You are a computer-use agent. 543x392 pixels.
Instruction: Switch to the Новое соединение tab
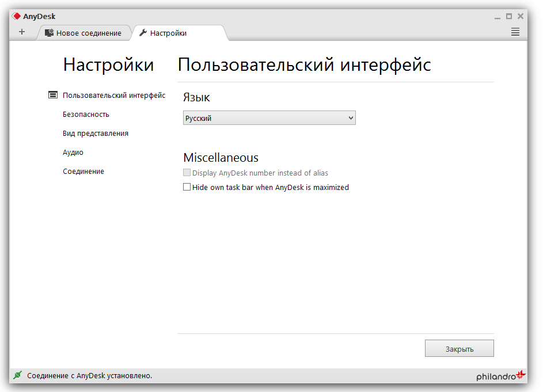(x=83, y=33)
